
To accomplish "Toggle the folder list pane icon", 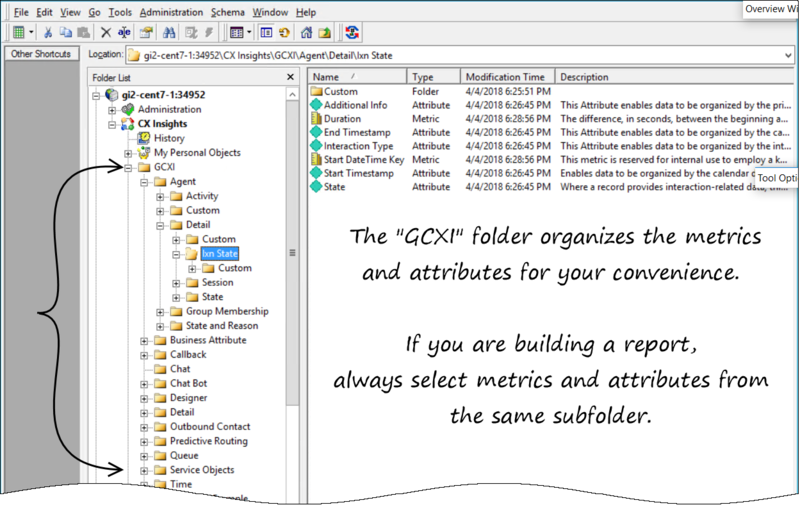I will click(x=266, y=32).
